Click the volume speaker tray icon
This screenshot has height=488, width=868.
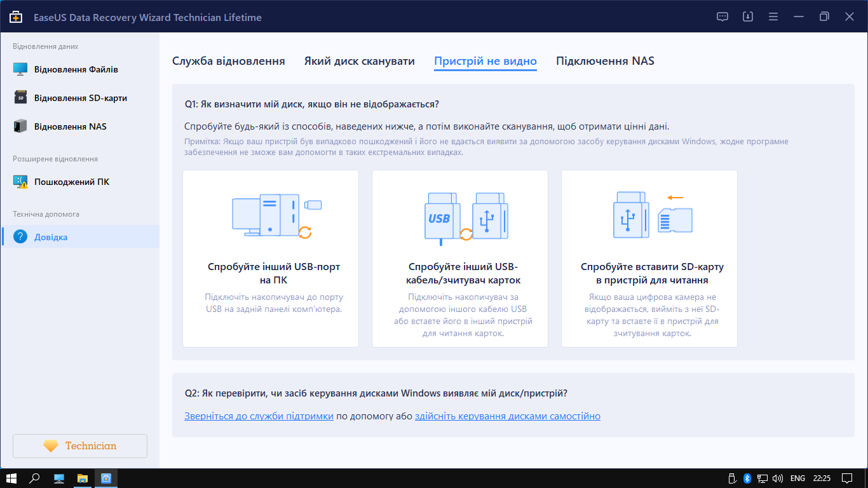[x=778, y=478]
